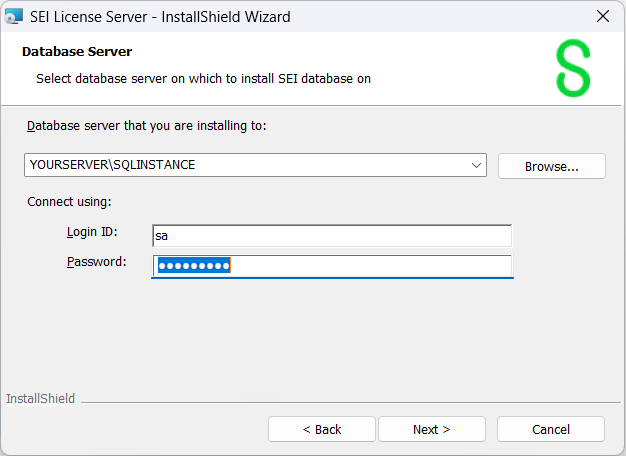Click the installer icon in the title bar

coord(14,16)
